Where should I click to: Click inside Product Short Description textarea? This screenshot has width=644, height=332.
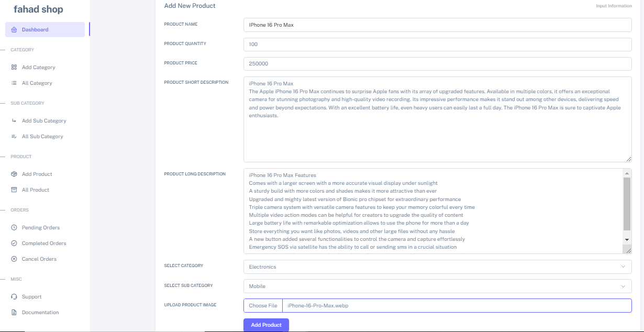[x=438, y=119]
